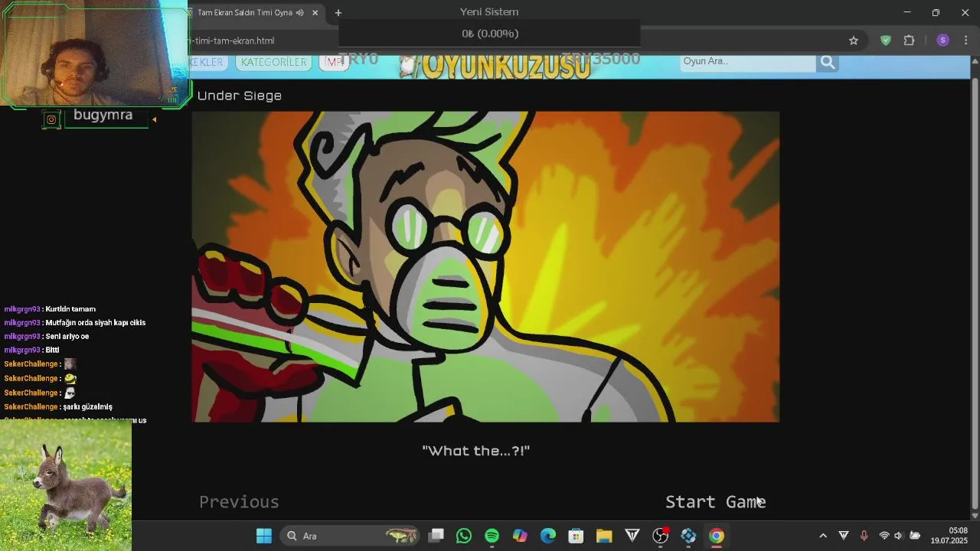Click the Instagram icon next to bugymra

tap(51, 119)
